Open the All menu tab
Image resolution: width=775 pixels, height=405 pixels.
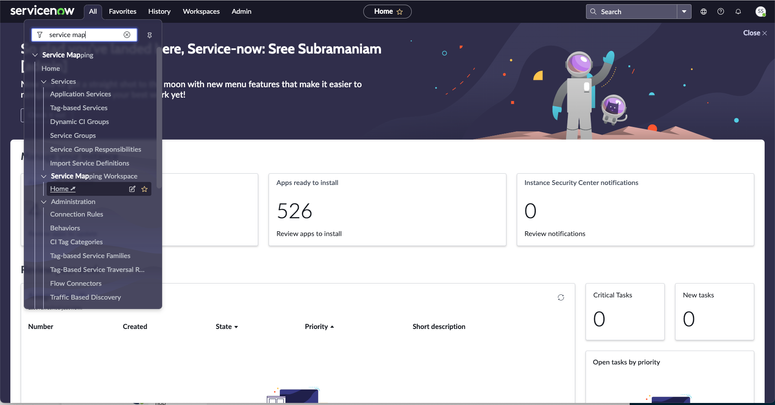(92, 11)
